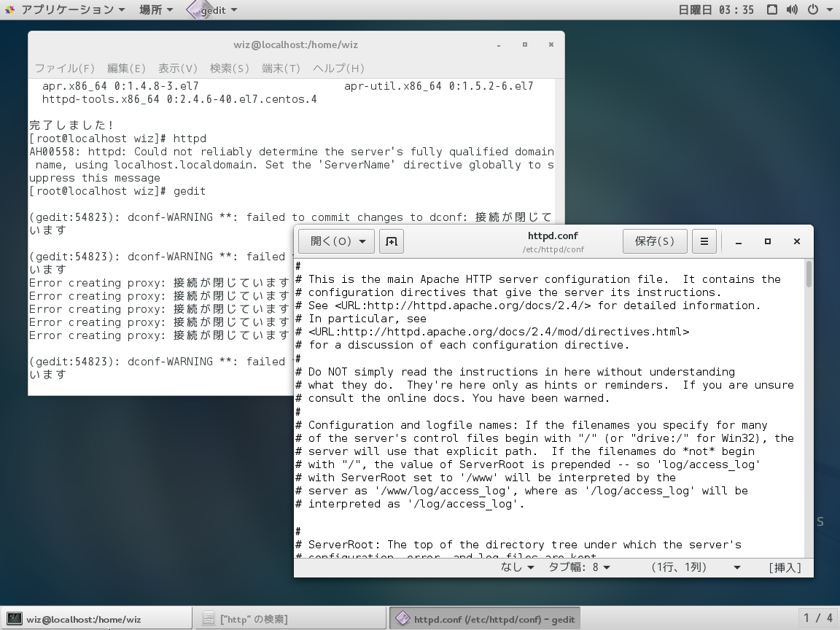Maximize the gedit window
This screenshot has width=840, height=630.
(768, 241)
